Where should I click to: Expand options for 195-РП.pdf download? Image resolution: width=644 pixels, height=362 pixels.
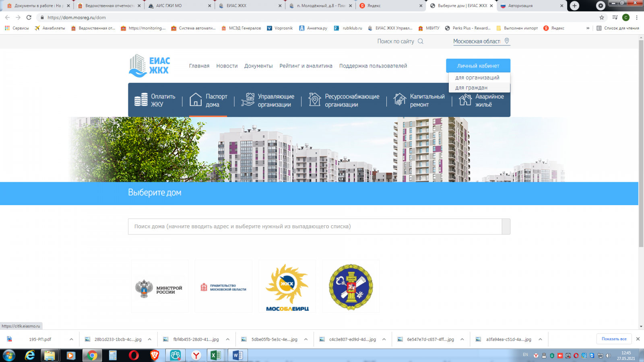(x=71, y=339)
